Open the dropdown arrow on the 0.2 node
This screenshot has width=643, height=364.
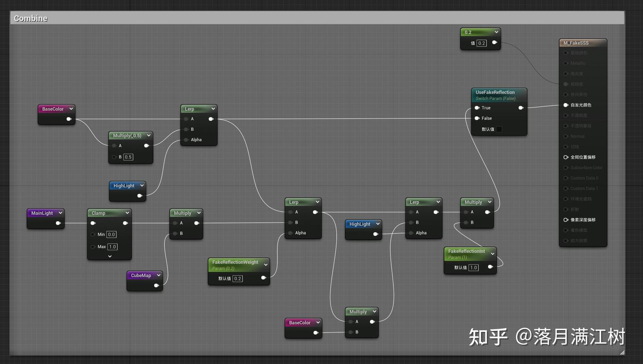496,32
